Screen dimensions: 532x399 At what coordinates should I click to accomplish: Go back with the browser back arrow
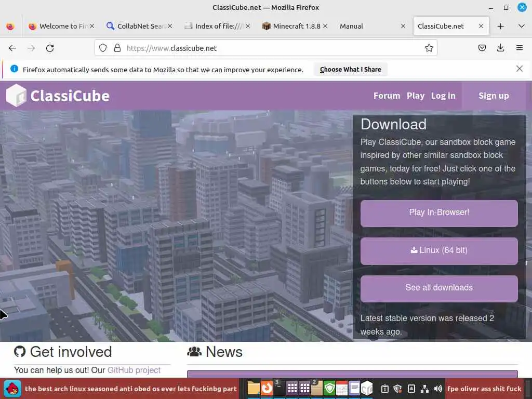(x=12, y=48)
